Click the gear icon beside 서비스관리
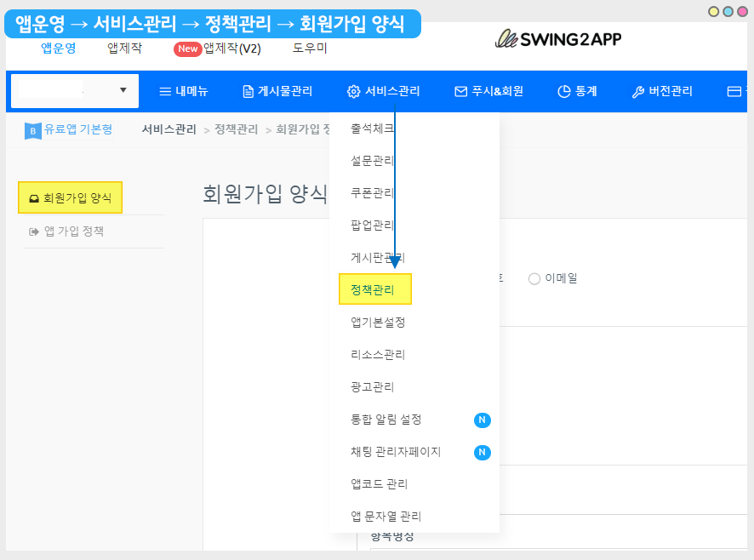 (x=353, y=92)
